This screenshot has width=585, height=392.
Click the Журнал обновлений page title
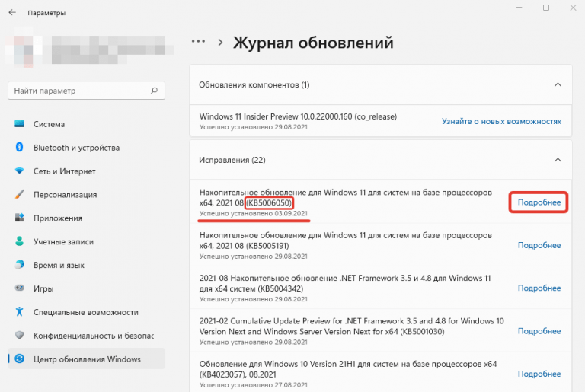[313, 43]
